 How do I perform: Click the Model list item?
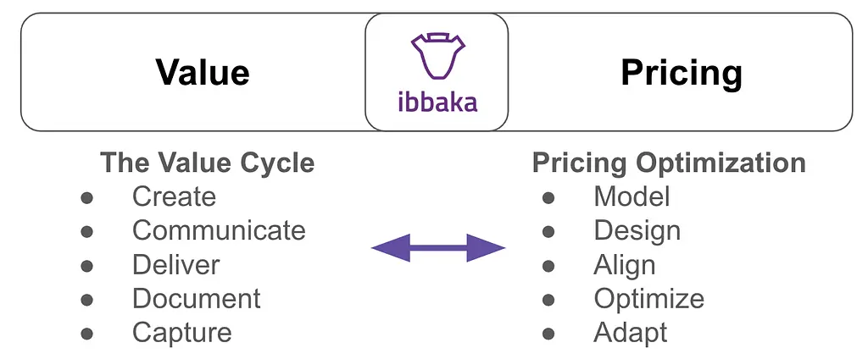pos(632,196)
